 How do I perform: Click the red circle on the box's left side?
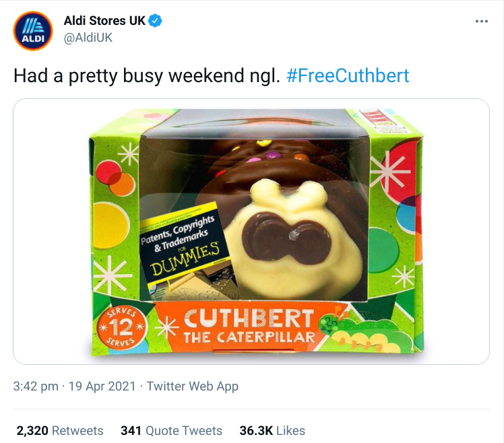pos(108,177)
